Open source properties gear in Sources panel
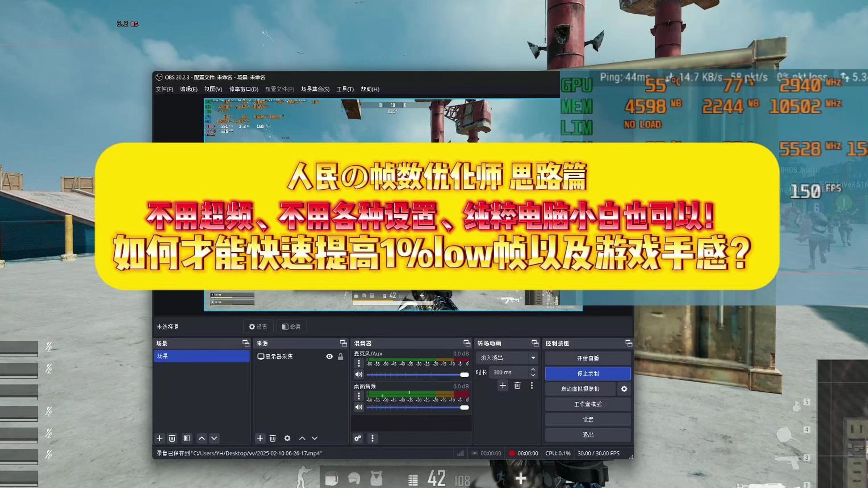 (287, 438)
